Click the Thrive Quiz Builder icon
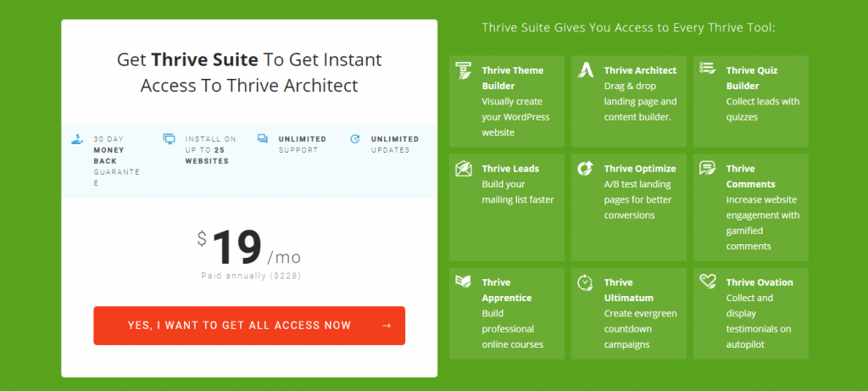 708,68
